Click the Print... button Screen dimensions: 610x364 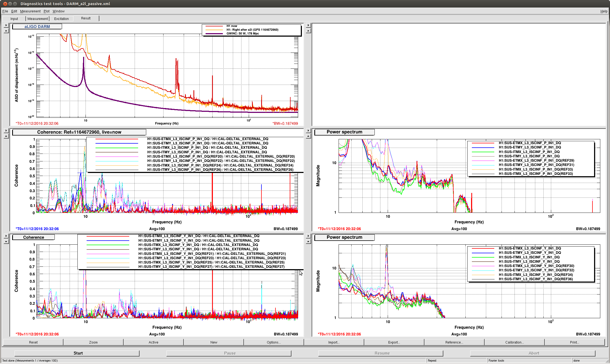coord(575,342)
